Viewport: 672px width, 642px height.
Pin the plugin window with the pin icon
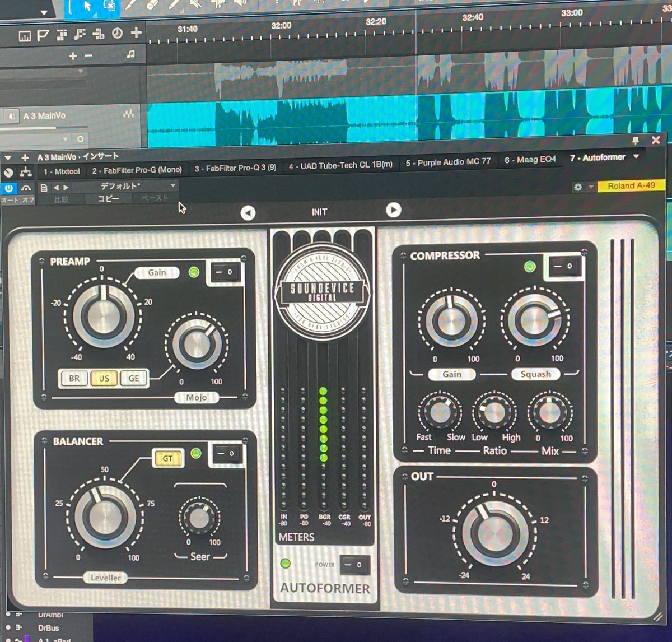point(635,140)
